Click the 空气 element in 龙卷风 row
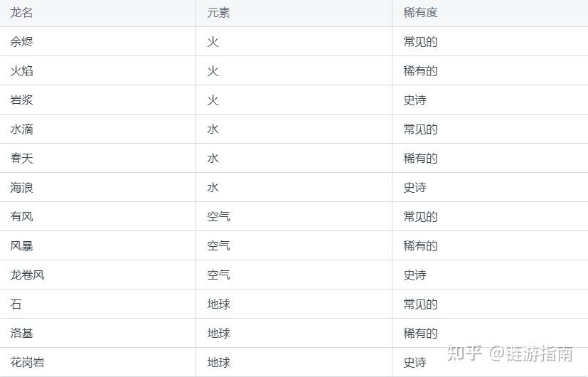Screen dimensions: 588x377 (218, 275)
